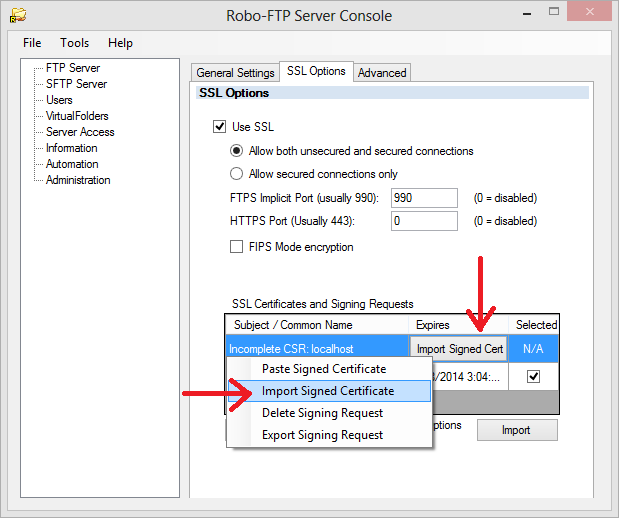Enable FIPS Mode encryption checkbox
This screenshot has width=619, height=518.
coord(236,247)
